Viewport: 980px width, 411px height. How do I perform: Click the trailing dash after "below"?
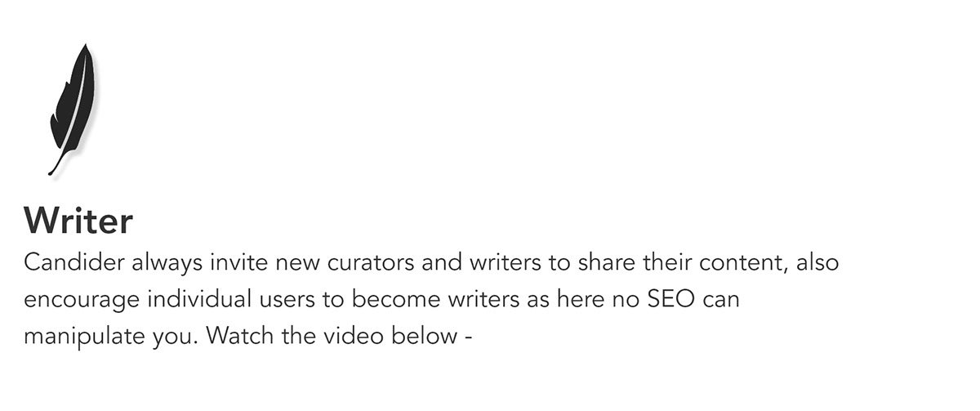469,336
